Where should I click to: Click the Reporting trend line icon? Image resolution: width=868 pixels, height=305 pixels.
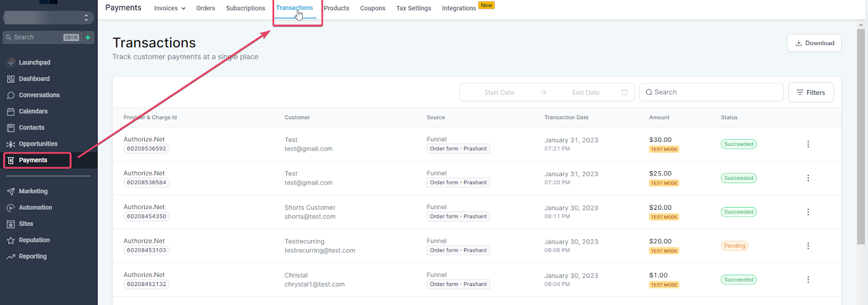[11, 256]
